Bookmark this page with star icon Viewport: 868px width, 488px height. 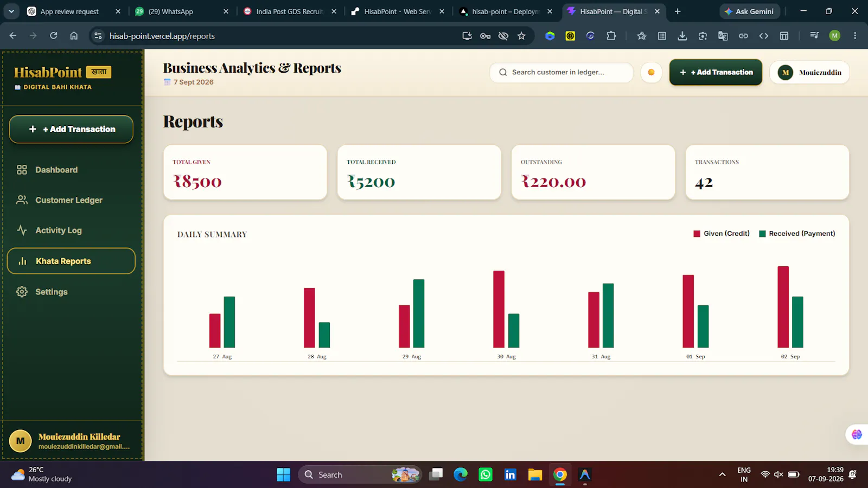[x=521, y=36]
